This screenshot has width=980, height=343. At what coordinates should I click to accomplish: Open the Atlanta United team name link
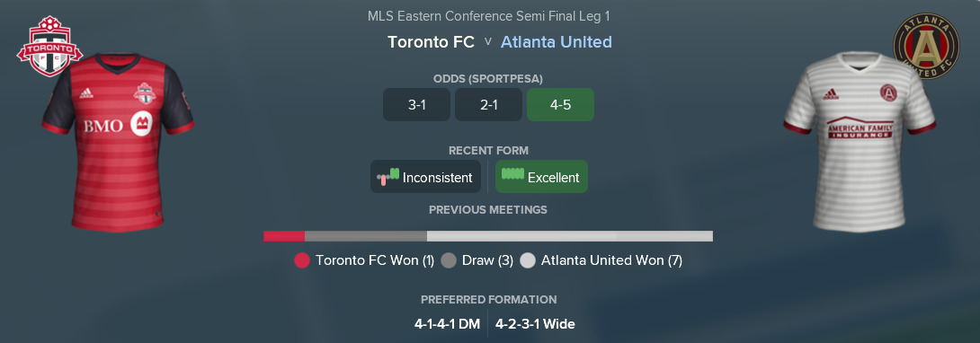point(557,42)
